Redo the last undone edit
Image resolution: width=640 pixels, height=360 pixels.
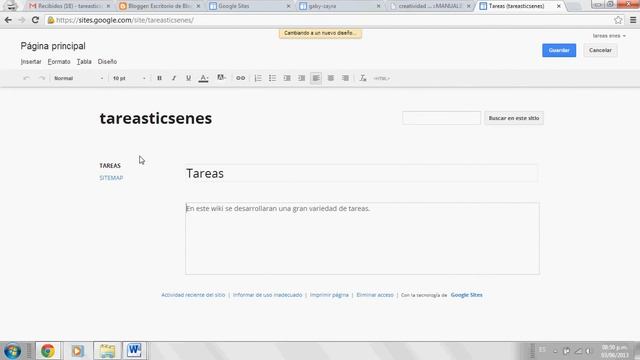[42, 78]
